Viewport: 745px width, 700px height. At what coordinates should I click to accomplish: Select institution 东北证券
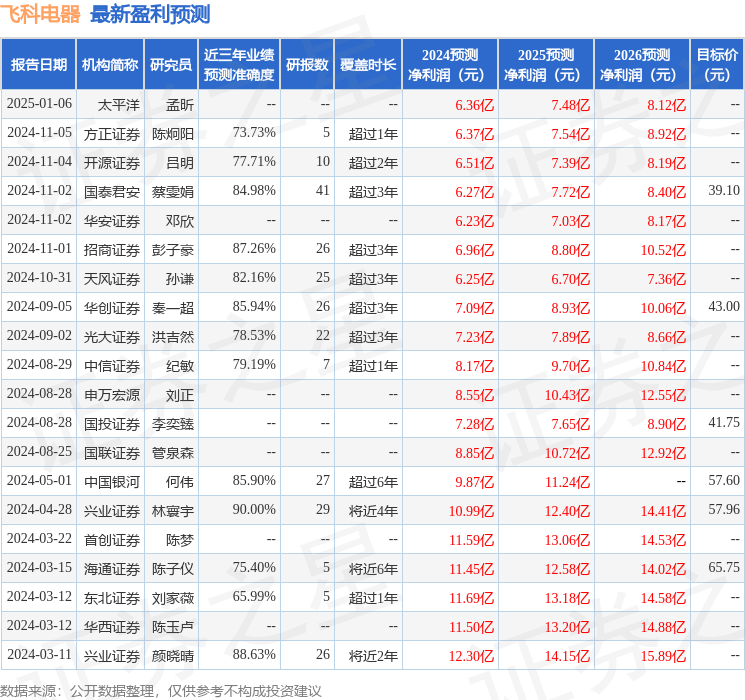[x=112, y=598]
